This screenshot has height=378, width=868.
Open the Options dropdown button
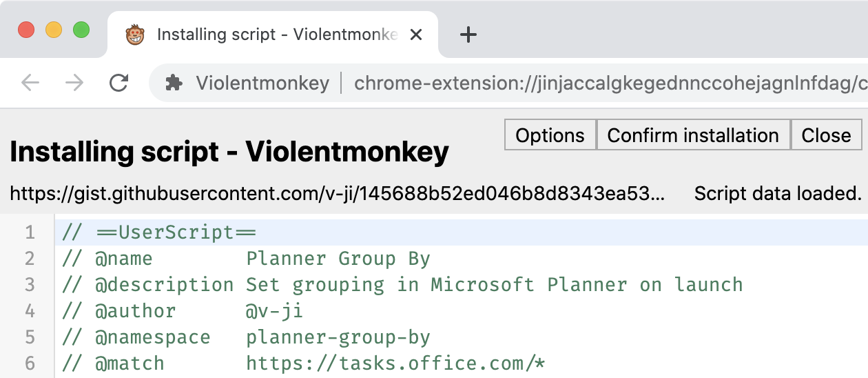click(550, 135)
